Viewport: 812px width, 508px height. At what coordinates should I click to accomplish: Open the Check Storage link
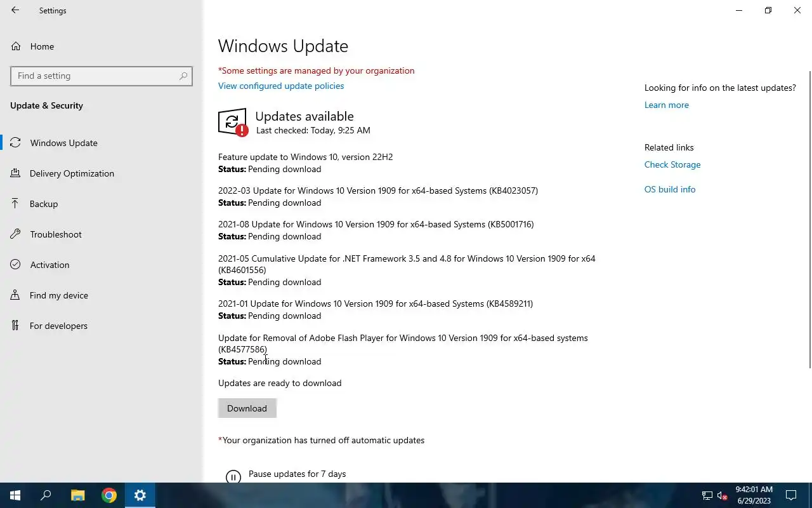coord(672,164)
